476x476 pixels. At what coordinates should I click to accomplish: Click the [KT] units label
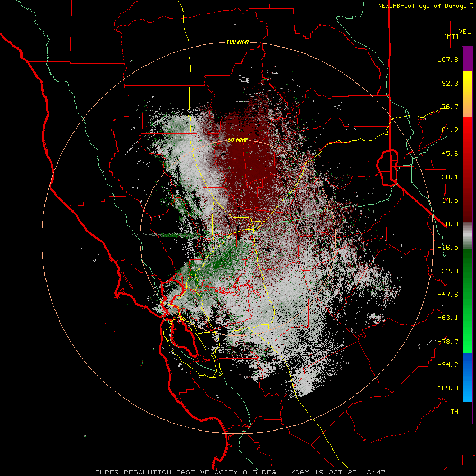point(451,36)
